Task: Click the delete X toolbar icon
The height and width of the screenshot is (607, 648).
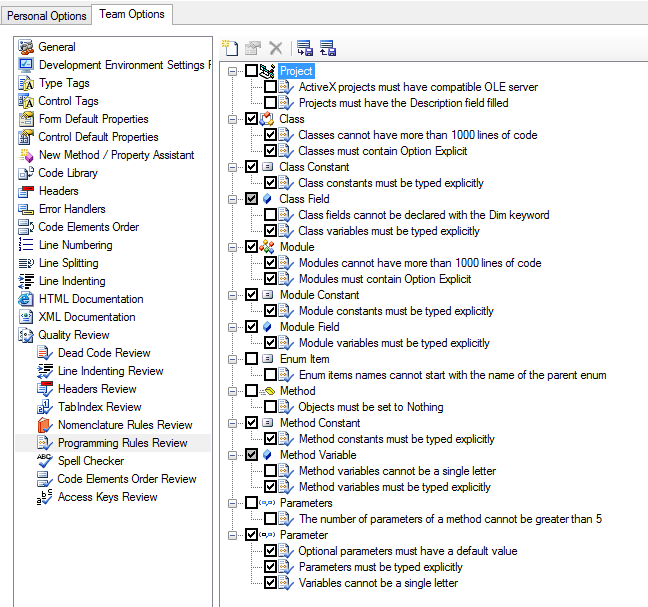Action: 276,48
